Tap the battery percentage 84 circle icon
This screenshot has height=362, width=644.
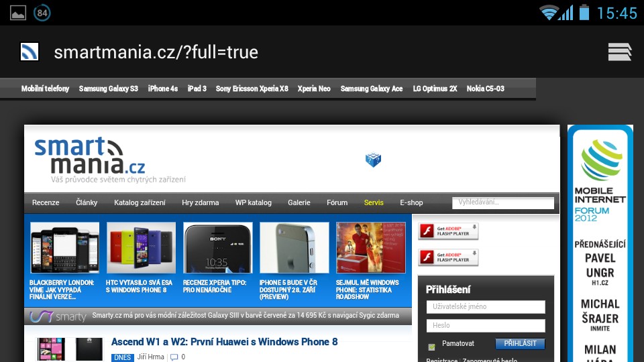(x=42, y=13)
